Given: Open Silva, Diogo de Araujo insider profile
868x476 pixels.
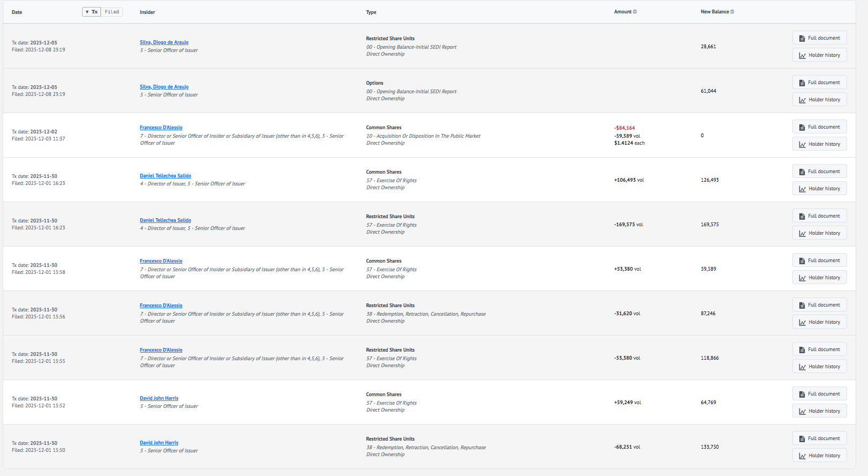Looking at the screenshot, I should (164, 42).
